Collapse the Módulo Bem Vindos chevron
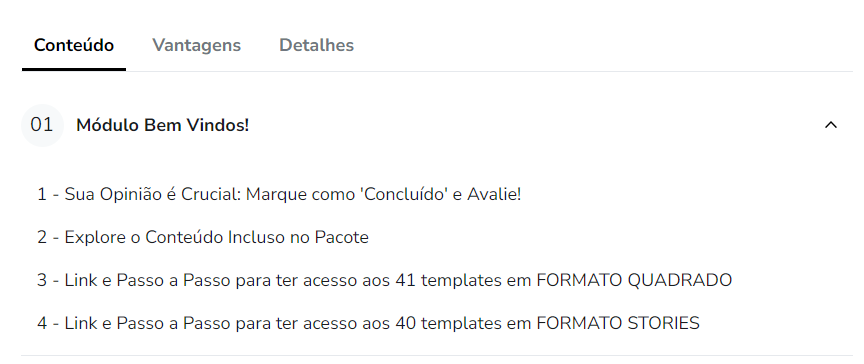The width and height of the screenshot is (864, 364). point(830,125)
